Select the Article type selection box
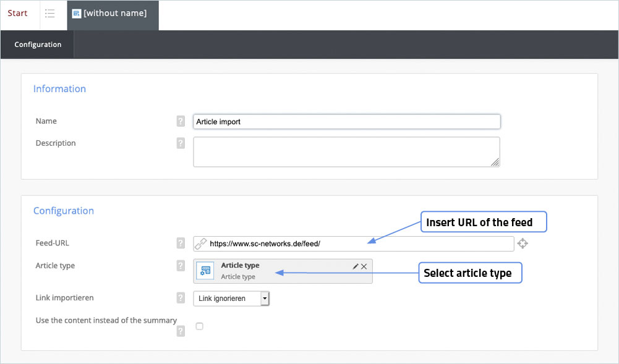The height and width of the screenshot is (364, 619). 283,271
